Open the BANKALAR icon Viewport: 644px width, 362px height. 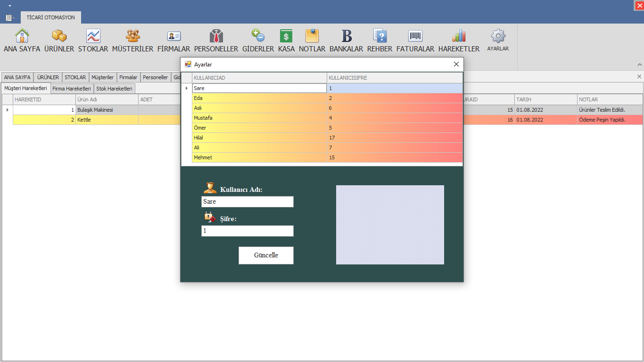347,36
